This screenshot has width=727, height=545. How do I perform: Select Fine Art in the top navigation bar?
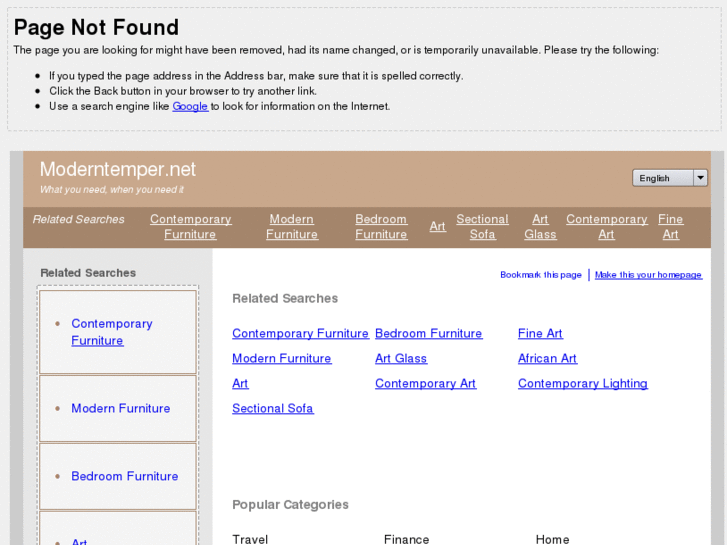(x=670, y=227)
